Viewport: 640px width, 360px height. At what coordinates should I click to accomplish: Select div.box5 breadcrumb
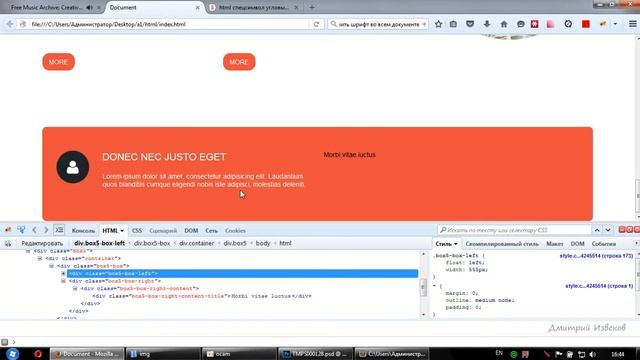coord(235,243)
